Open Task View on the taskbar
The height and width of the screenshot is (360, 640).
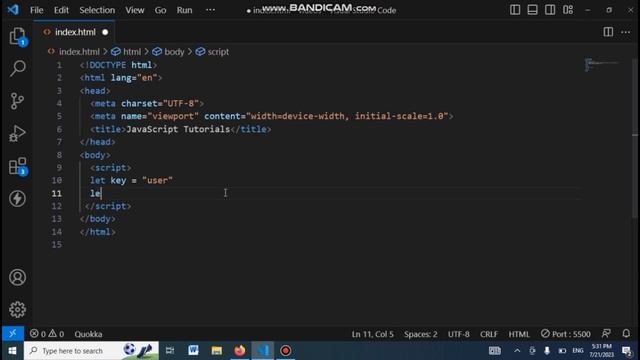[x=170, y=351]
